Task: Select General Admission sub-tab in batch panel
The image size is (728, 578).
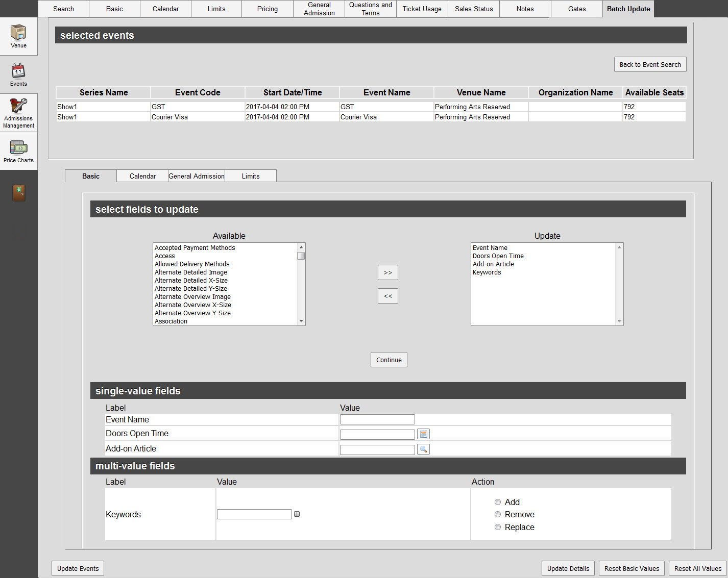Action: [197, 176]
